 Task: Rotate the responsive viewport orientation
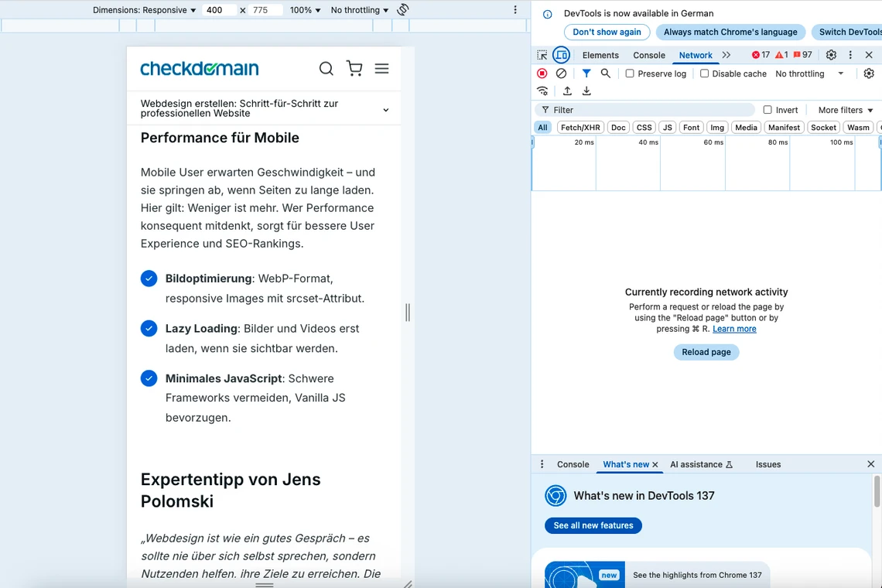point(401,10)
